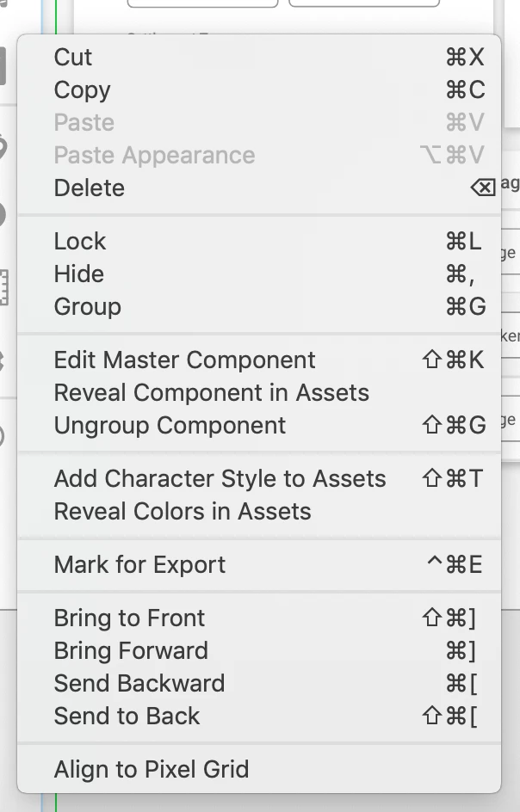Select Send to Back

coord(127,717)
